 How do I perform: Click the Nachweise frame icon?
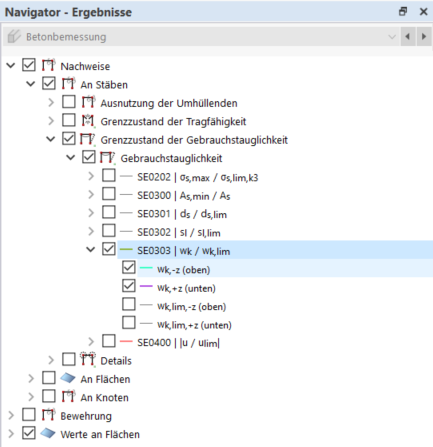point(48,65)
